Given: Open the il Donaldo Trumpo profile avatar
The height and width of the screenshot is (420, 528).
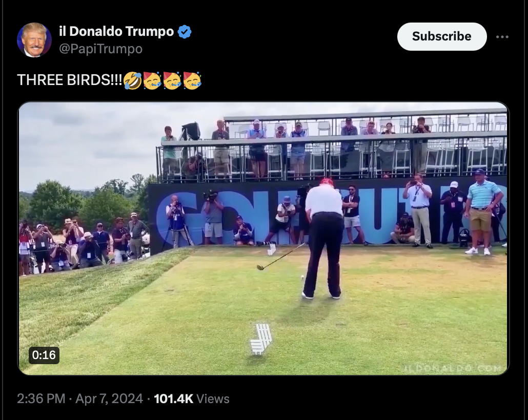Looking at the screenshot, I should click(x=34, y=40).
